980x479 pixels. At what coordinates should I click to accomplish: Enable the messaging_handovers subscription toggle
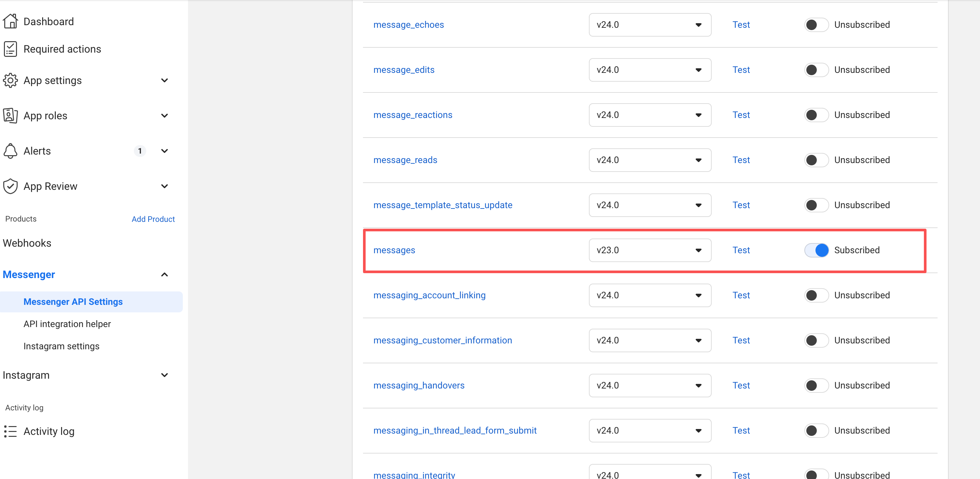click(x=816, y=385)
